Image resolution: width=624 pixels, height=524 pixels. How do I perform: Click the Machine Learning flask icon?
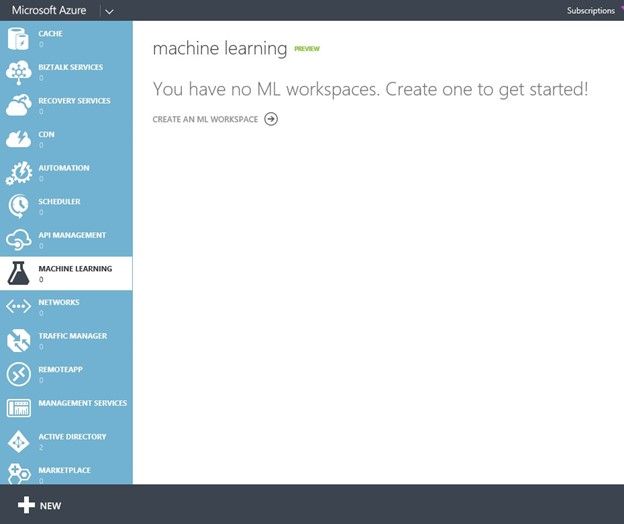tap(18, 273)
